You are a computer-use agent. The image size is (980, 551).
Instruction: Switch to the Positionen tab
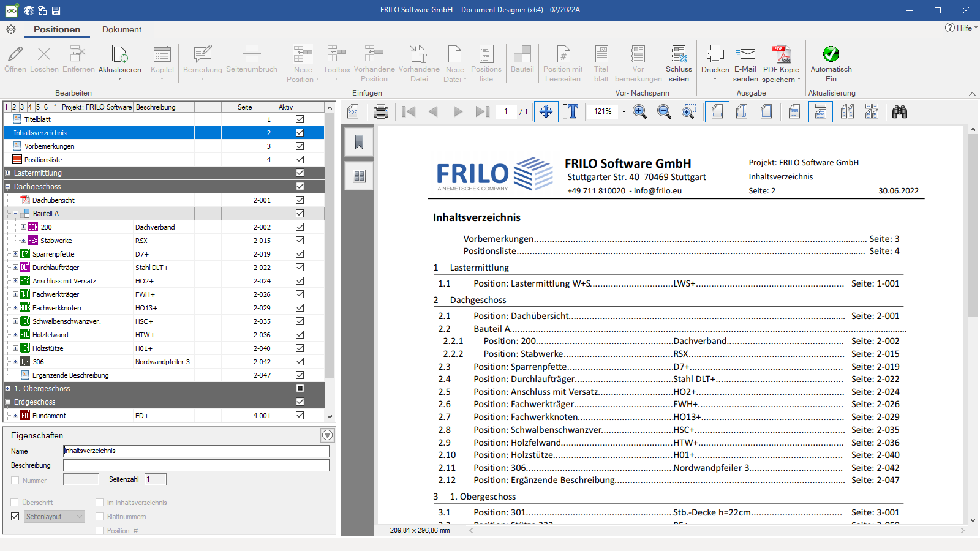tap(57, 29)
